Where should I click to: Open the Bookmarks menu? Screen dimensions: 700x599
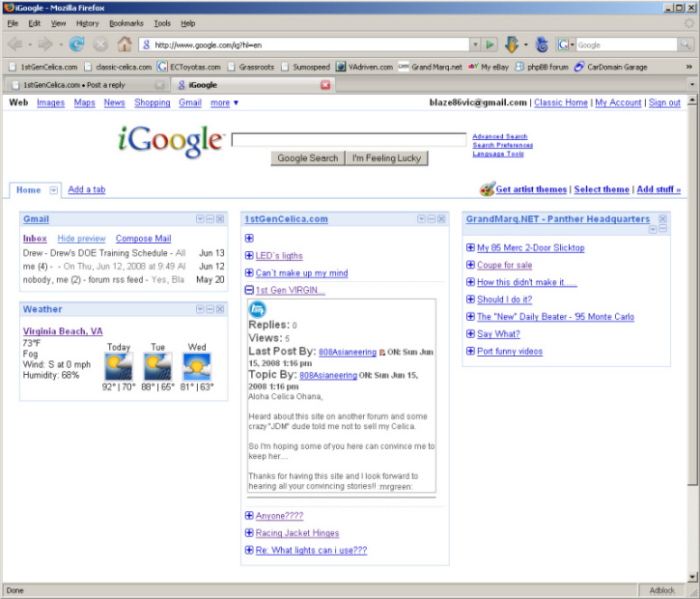[x=126, y=23]
